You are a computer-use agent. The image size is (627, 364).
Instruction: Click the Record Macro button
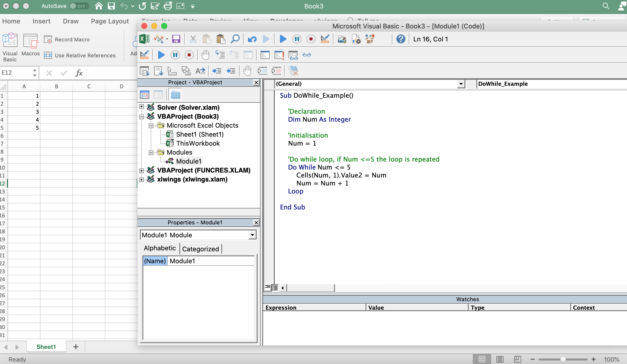67,39
